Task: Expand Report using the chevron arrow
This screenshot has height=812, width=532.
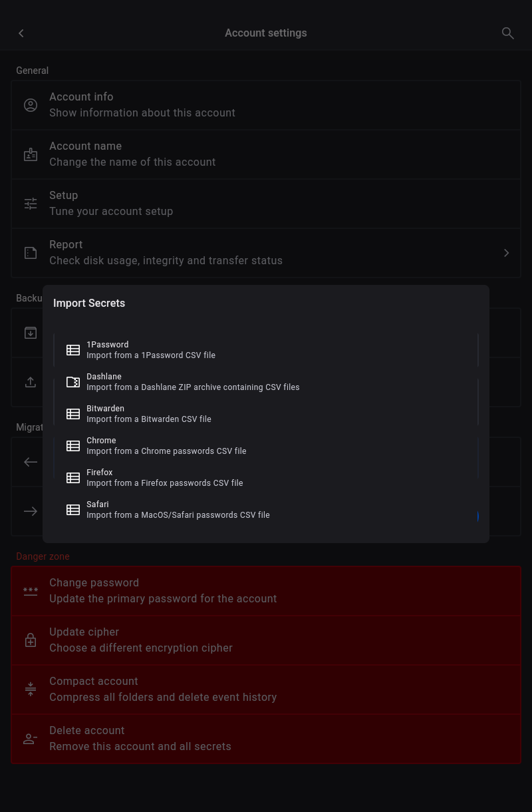Action: 506,253
